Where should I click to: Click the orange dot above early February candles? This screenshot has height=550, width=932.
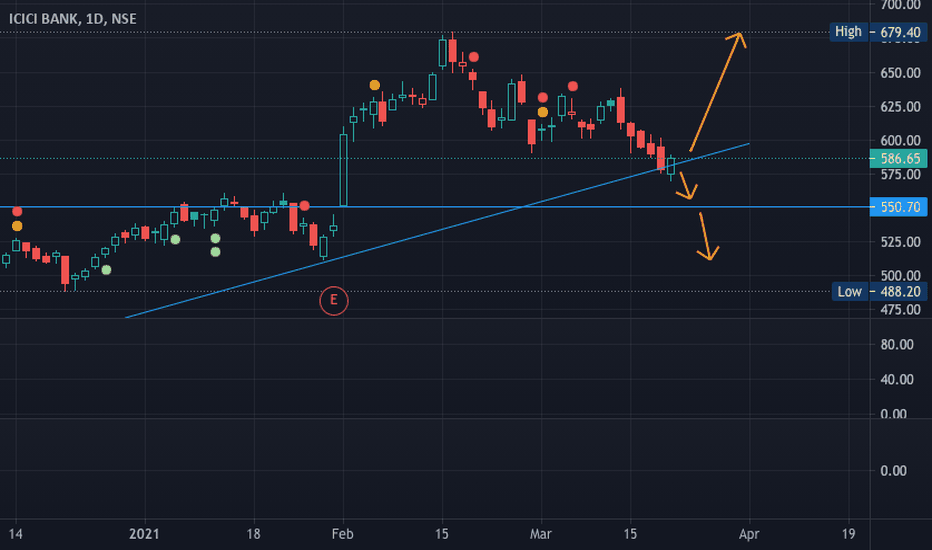[x=374, y=85]
